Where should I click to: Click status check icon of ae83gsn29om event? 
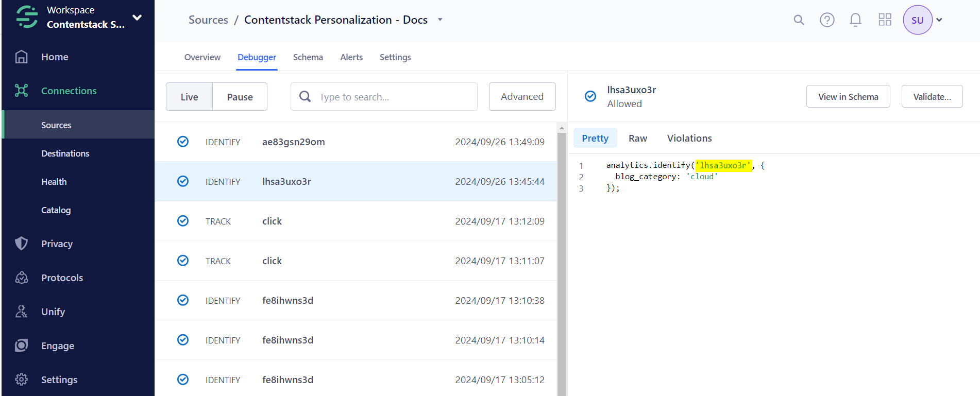click(183, 142)
